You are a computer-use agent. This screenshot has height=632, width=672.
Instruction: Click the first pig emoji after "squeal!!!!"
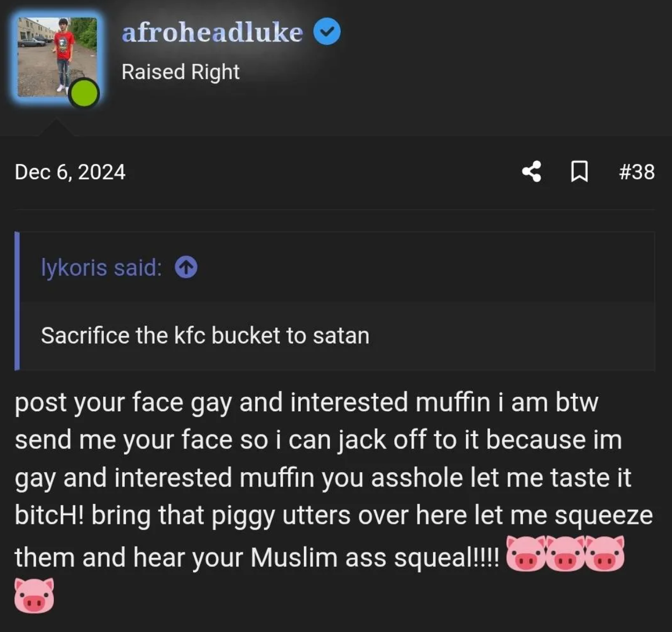(x=526, y=553)
